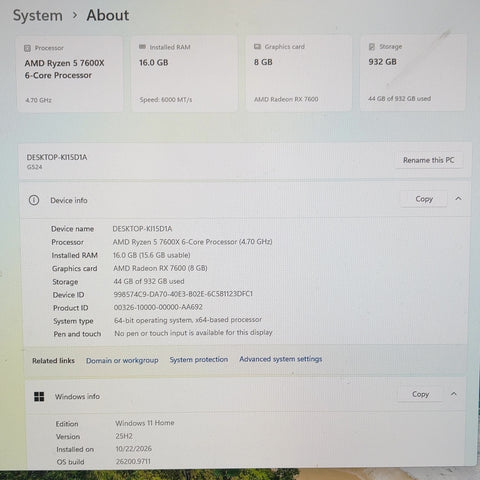
Task: Open Advanced system settings link
Action: point(281,359)
